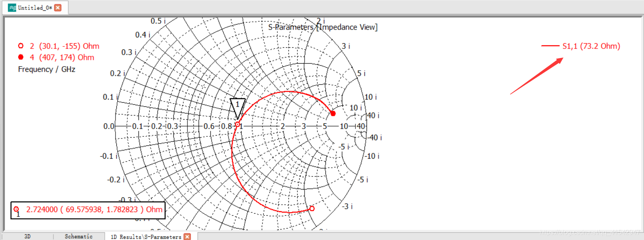The width and height of the screenshot is (644, 240).
Task: Select marker 2 (30.1, -155) Ohm label
Action: pyautogui.click(x=65, y=46)
